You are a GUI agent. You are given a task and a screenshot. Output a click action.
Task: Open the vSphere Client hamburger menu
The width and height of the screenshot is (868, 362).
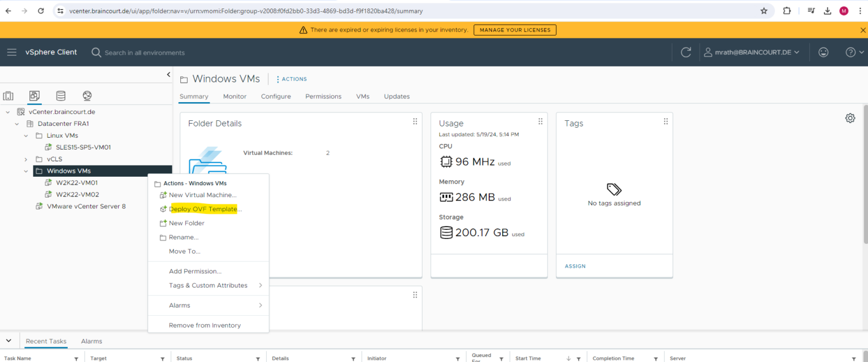coord(12,52)
